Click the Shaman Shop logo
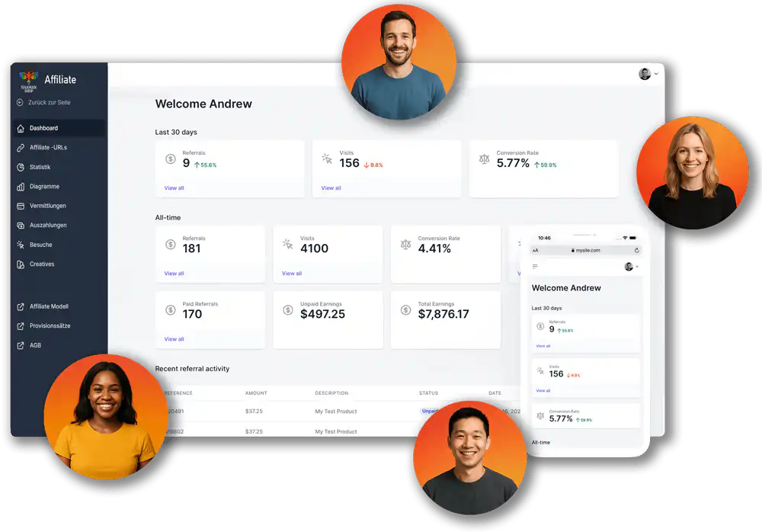The image size is (762, 532). tap(28, 81)
